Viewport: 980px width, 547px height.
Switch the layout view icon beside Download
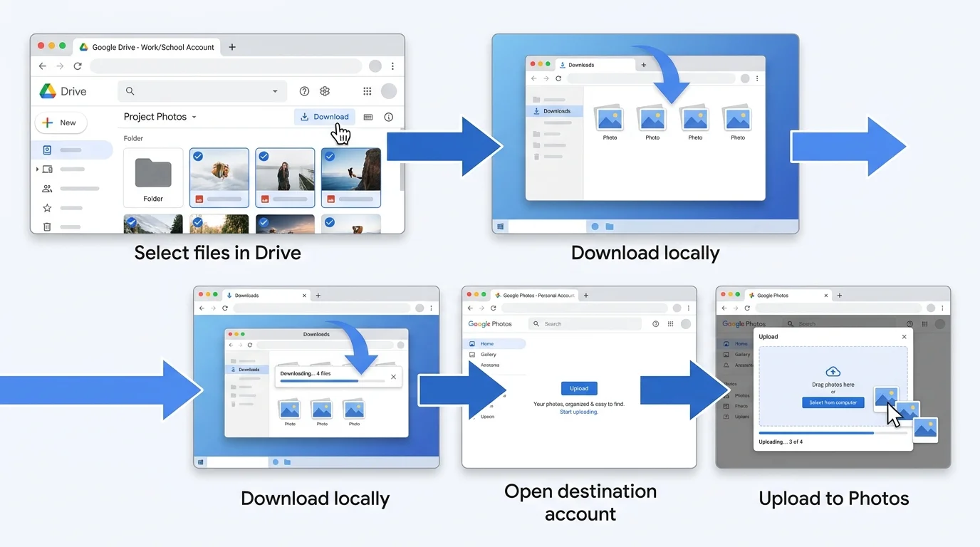click(368, 117)
